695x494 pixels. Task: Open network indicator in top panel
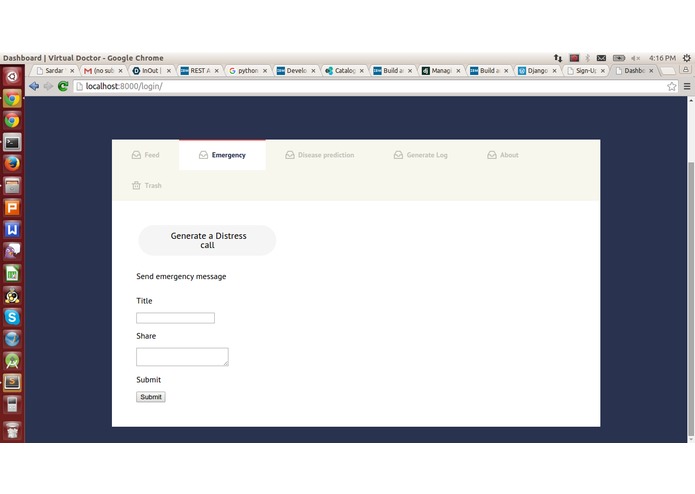[558, 58]
